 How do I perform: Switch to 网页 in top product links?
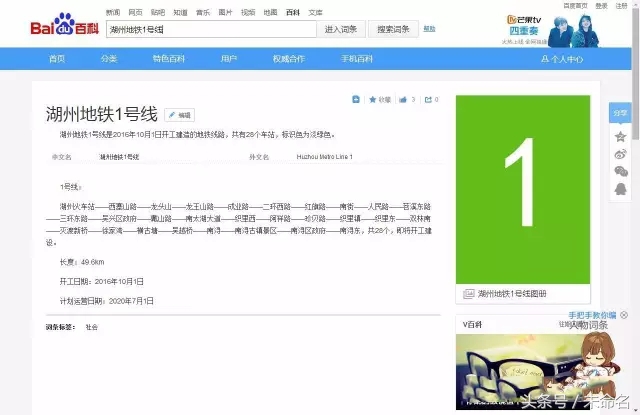pos(136,13)
